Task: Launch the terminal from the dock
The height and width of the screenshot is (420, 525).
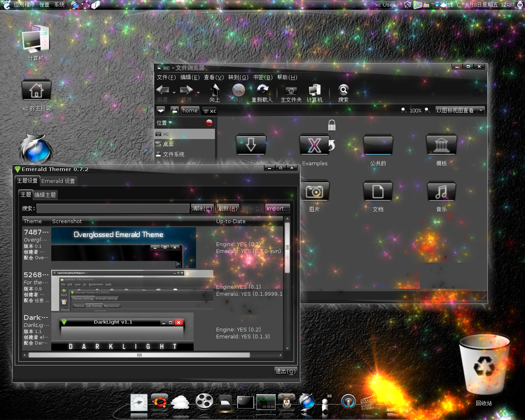Action: (x=245, y=402)
